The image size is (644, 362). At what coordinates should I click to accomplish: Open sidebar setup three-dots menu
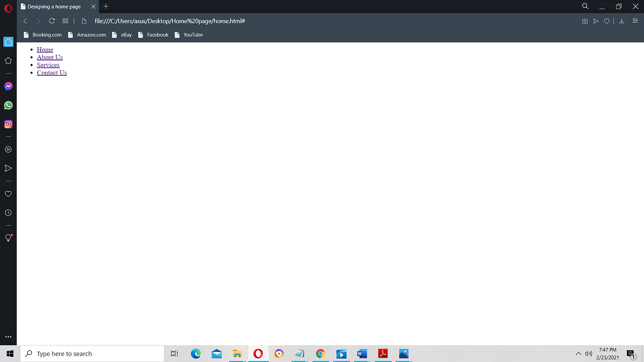8,337
